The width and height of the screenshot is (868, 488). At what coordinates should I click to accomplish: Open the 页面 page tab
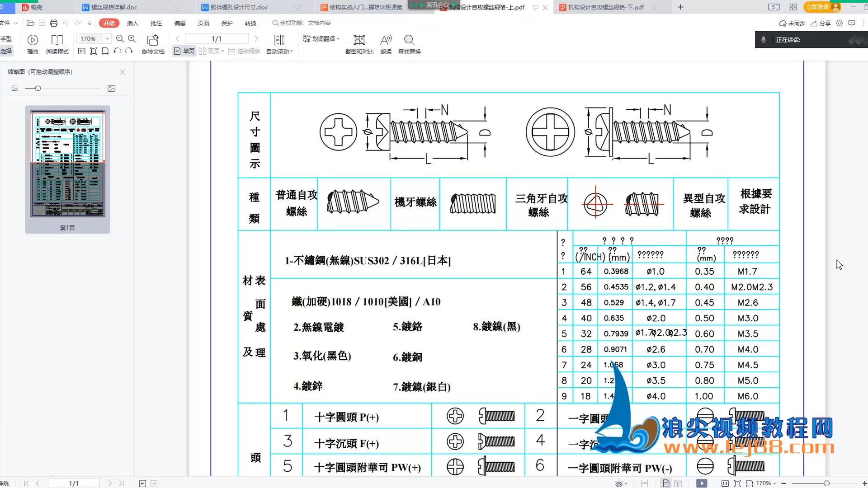coord(203,23)
